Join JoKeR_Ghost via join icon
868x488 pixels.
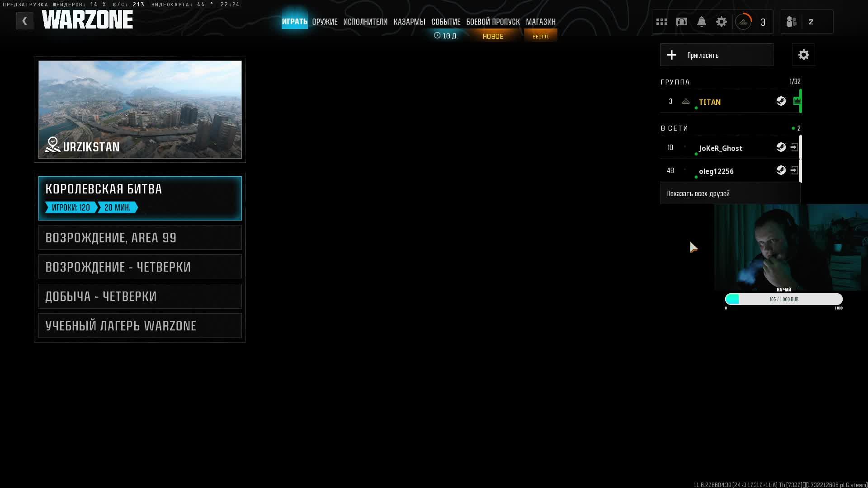click(x=794, y=147)
